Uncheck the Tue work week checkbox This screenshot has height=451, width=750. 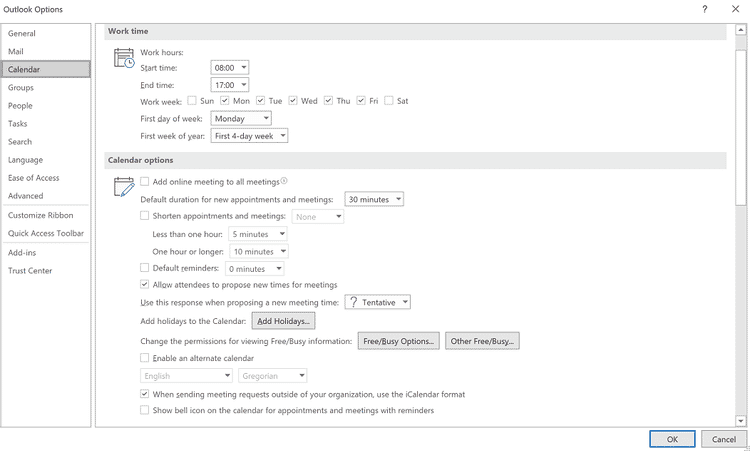click(260, 100)
